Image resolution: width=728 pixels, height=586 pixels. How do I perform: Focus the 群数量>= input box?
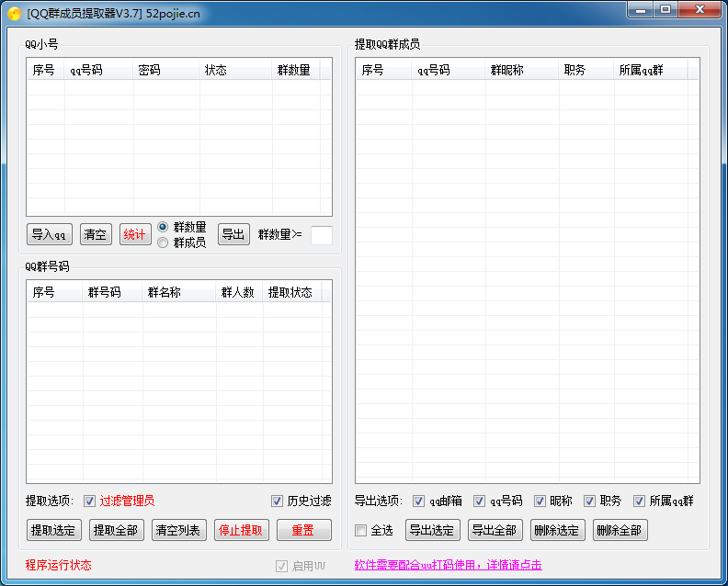(x=322, y=235)
